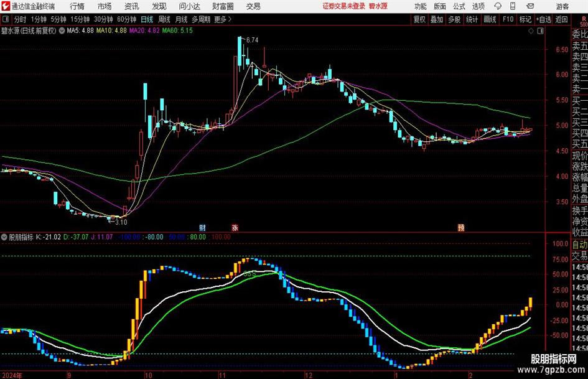This screenshot has width=588, height=379.
Task: Click the MA5: 4.88 indicator label
Action: click(x=80, y=30)
